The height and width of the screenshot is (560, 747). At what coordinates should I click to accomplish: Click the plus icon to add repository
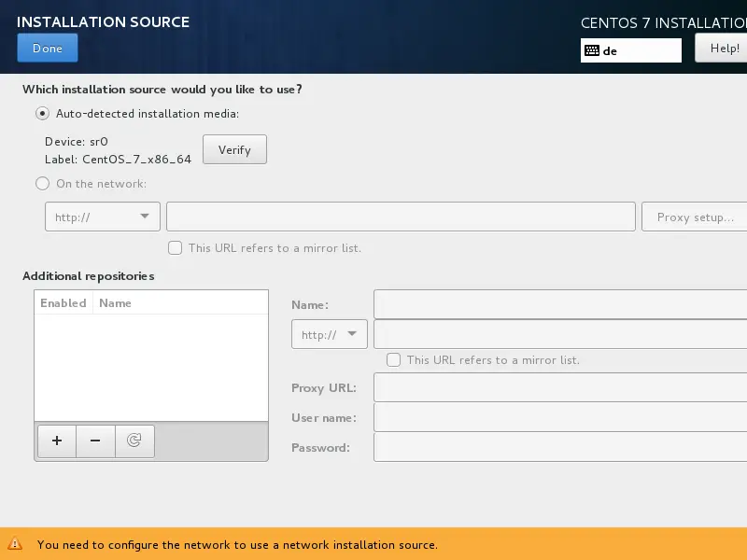click(x=57, y=441)
